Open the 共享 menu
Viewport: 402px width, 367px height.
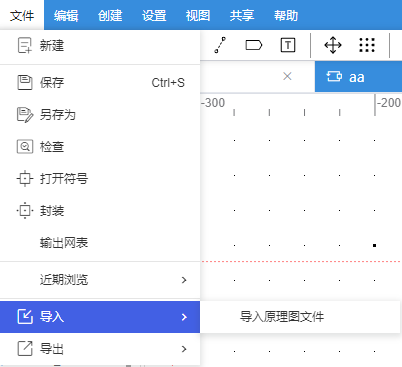tap(242, 15)
